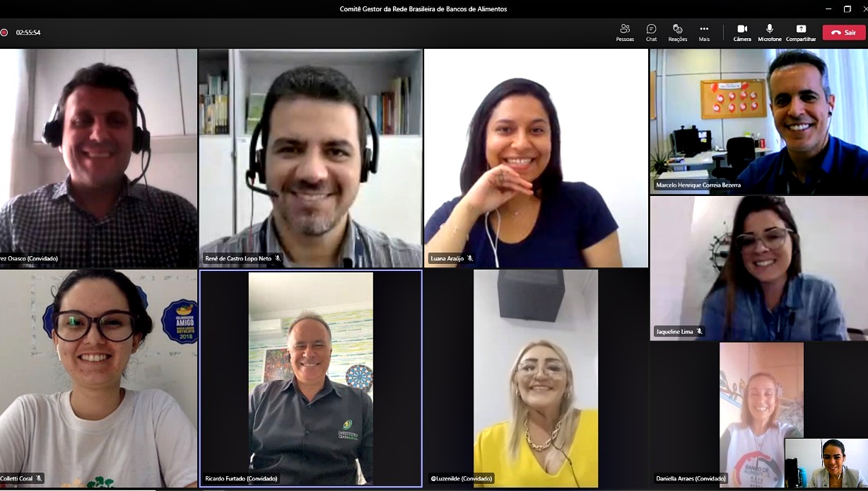This screenshot has width=868, height=491.
Task: Open the Chat panel
Action: [x=651, y=33]
